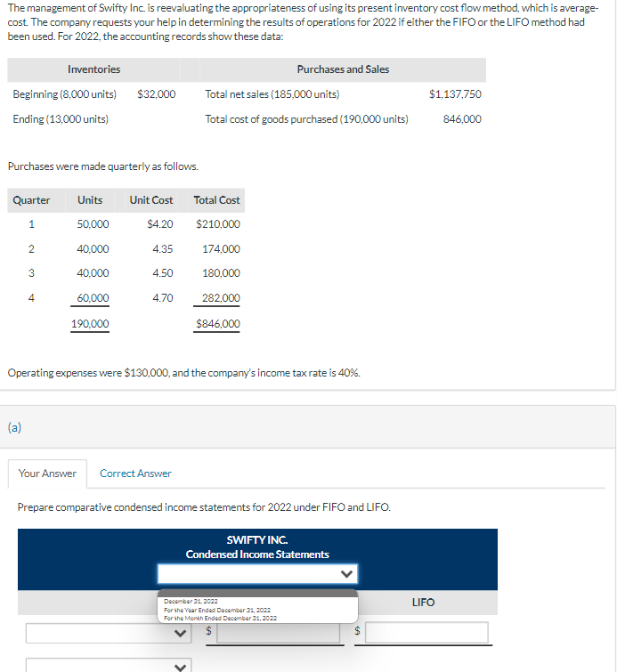617x672 pixels.
Task: Click the Units column header
Action: pyautogui.click(x=90, y=200)
